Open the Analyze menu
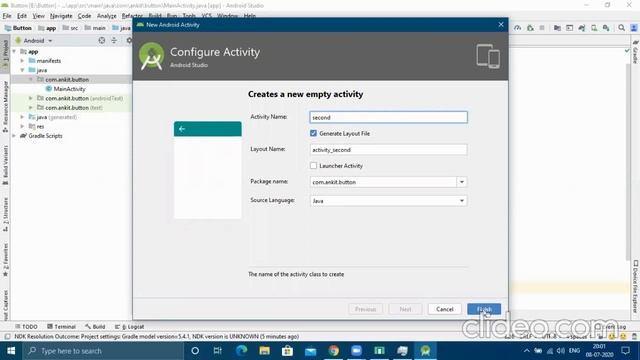640x360 pixels. point(107,16)
